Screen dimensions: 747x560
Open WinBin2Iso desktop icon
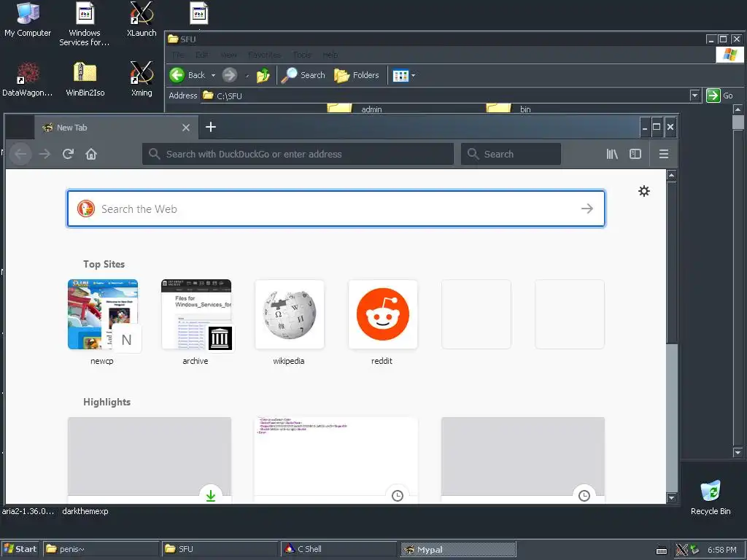(x=85, y=79)
